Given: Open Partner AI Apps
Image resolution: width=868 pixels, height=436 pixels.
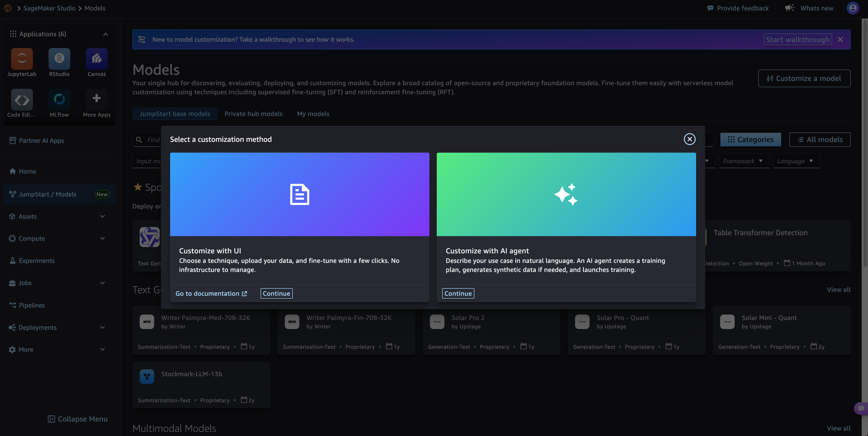Looking at the screenshot, I should [x=59, y=140].
